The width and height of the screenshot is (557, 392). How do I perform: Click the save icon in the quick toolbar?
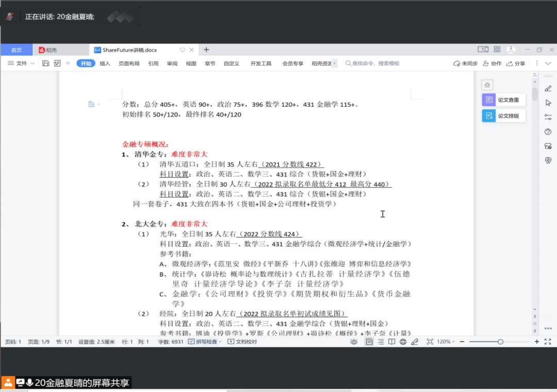(x=46, y=63)
